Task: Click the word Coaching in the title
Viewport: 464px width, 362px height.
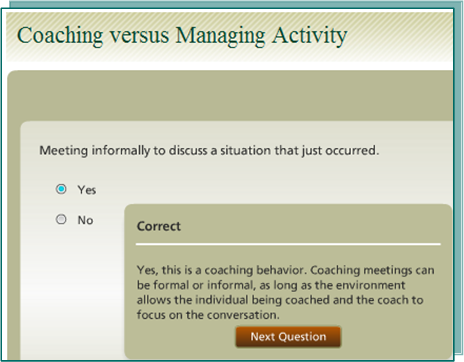Action: tap(60, 36)
